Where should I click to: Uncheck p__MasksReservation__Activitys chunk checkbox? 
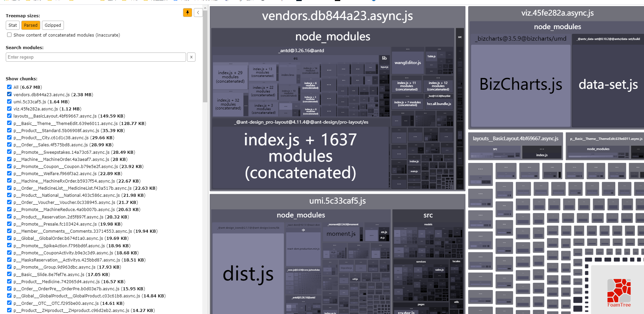point(9,260)
